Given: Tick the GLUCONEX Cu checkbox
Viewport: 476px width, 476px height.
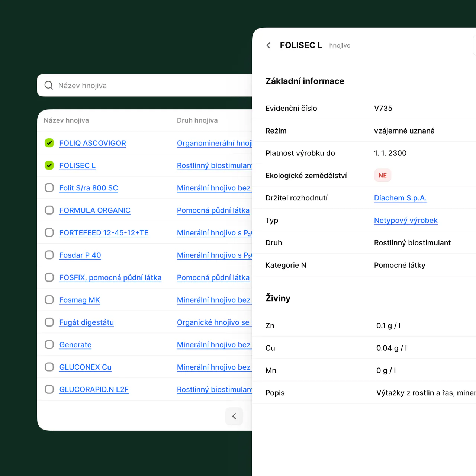Looking at the screenshot, I should 49,367.
